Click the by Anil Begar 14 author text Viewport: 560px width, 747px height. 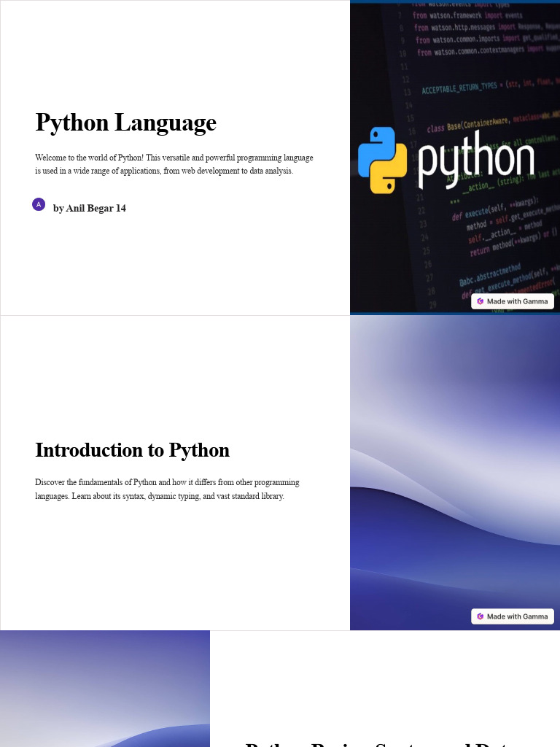click(x=90, y=208)
